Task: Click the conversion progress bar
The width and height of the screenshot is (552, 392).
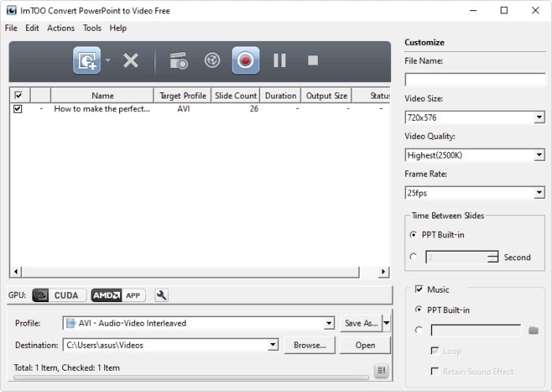Action: (191, 378)
